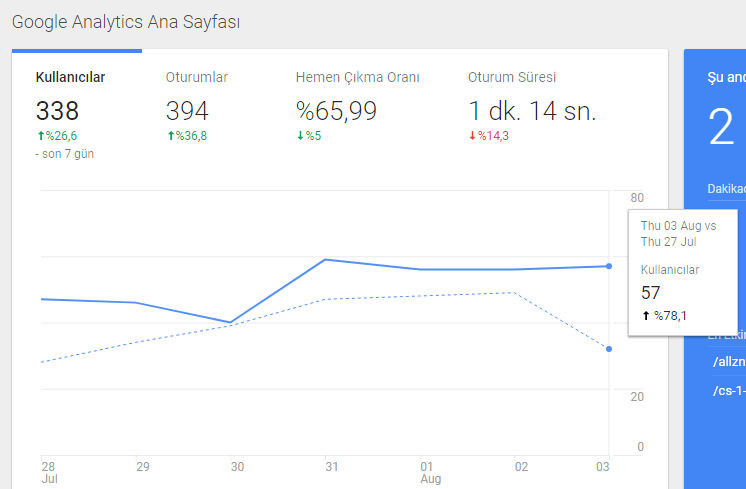Click the green up arrow beside %26,6

(41, 136)
